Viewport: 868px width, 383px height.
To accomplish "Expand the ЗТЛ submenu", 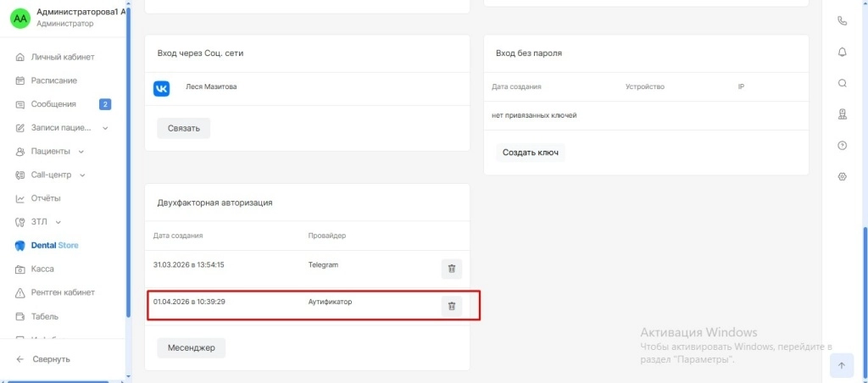I will (58, 222).
